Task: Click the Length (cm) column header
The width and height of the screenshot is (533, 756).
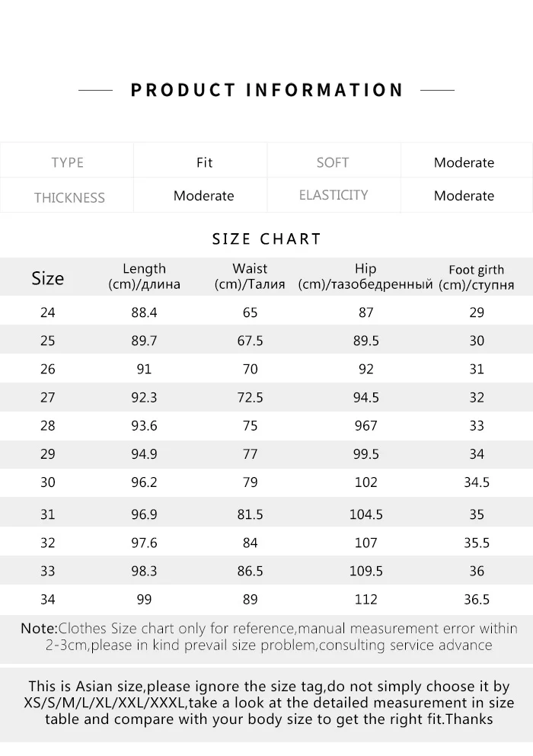Action: [x=144, y=277]
